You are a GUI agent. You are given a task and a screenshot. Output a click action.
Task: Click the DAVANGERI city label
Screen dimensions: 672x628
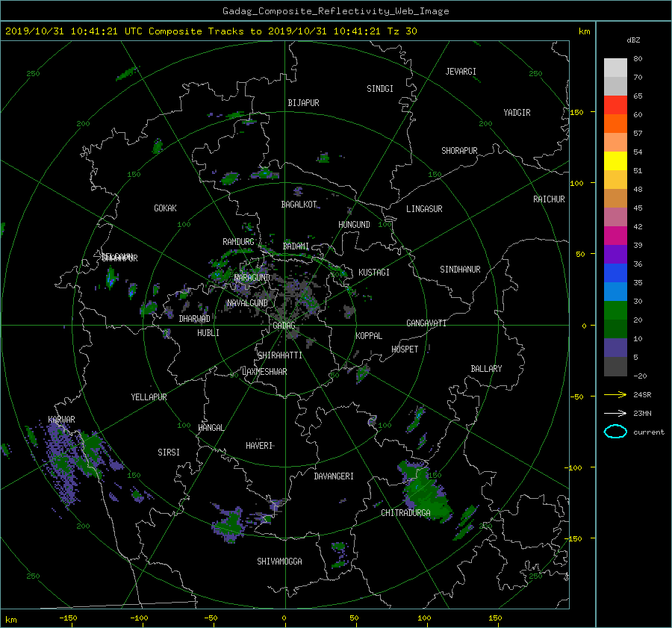click(334, 476)
